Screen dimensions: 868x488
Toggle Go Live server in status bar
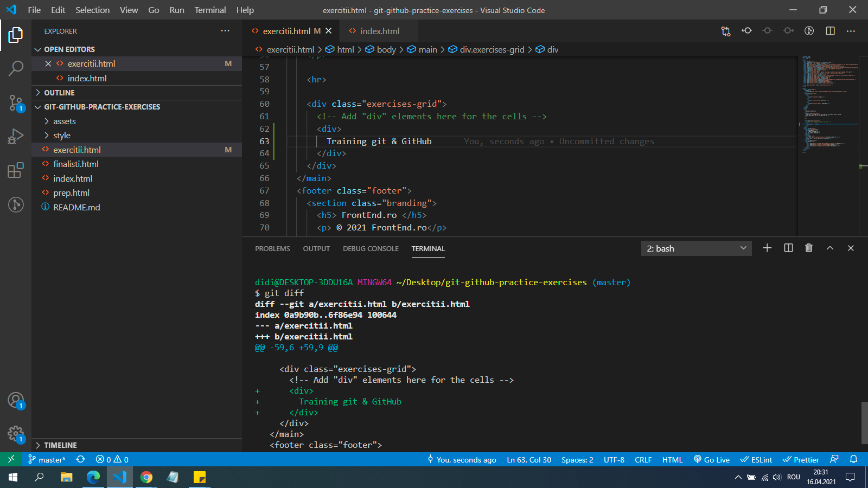coord(712,460)
